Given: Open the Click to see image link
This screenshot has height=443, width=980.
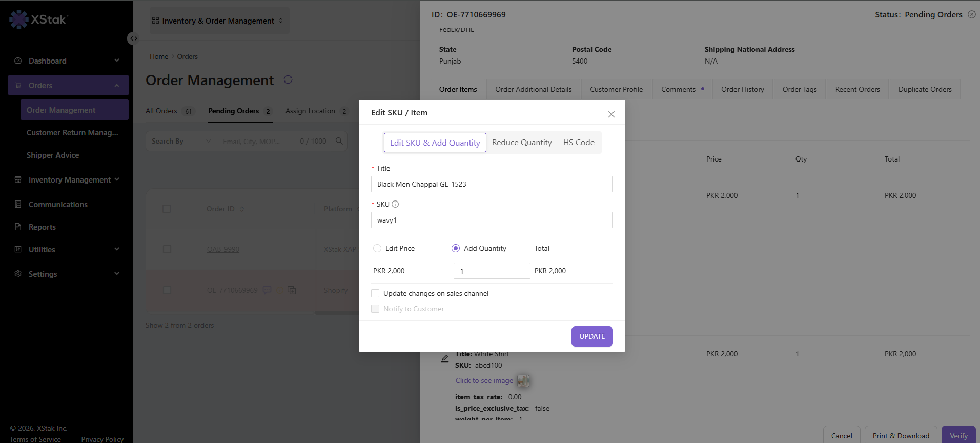Looking at the screenshot, I should (484, 380).
